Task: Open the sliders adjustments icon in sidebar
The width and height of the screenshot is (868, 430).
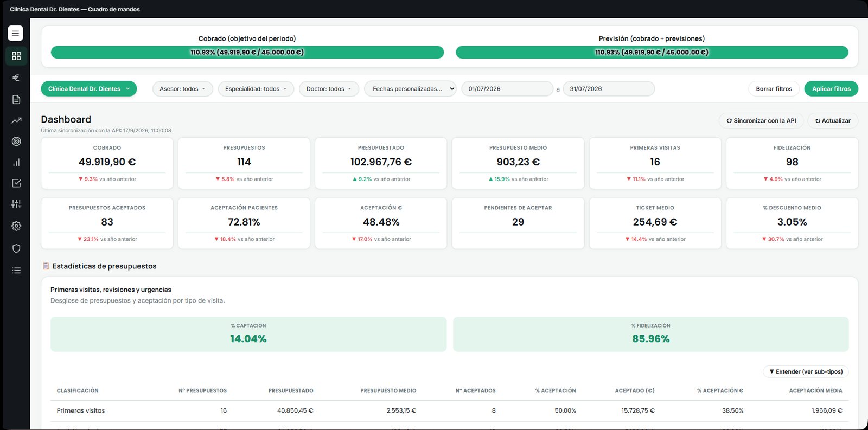Action: [16, 204]
